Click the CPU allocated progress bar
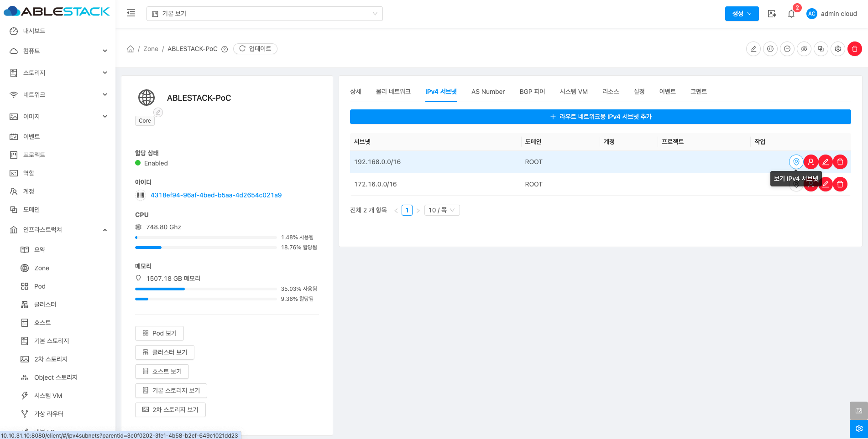This screenshot has height=439, width=868. point(205,248)
